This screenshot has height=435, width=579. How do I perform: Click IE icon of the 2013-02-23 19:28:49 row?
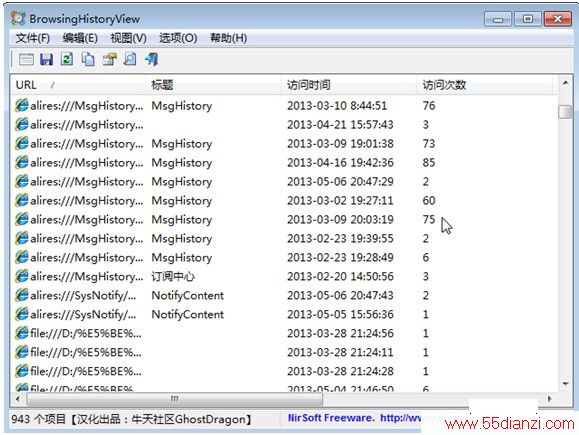coord(21,257)
